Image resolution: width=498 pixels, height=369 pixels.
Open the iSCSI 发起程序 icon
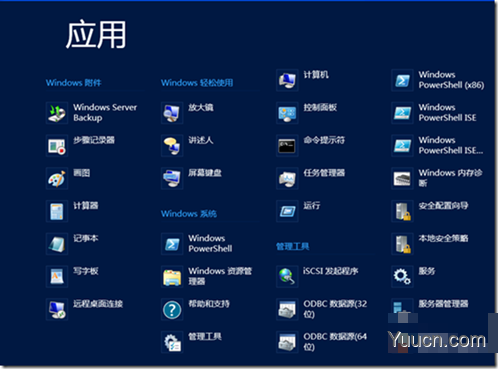(287, 276)
